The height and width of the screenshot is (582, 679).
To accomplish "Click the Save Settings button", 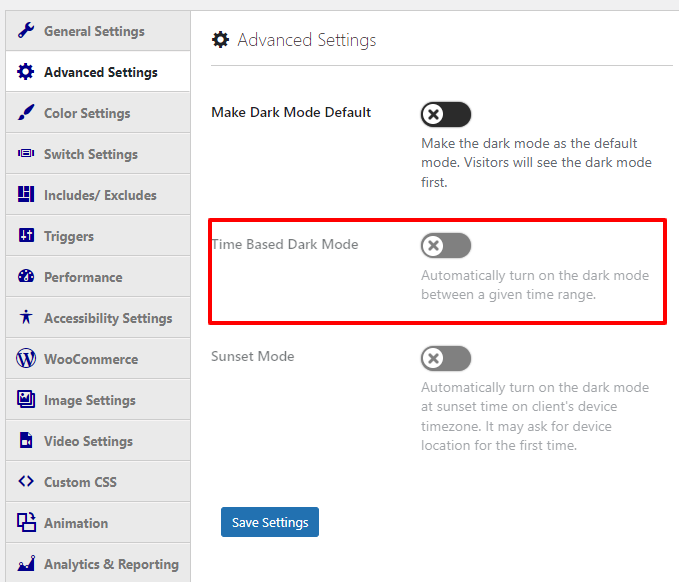I will (270, 522).
